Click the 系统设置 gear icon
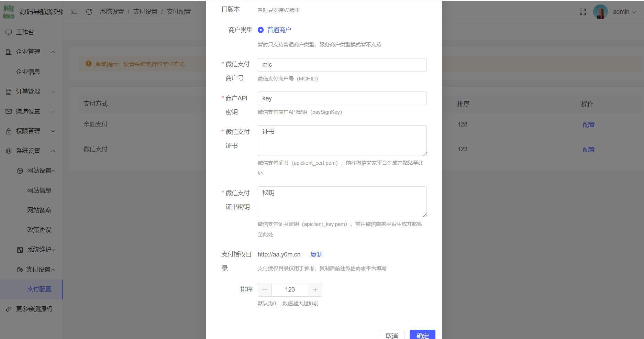This screenshot has height=339, width=644. click(9, 151)
